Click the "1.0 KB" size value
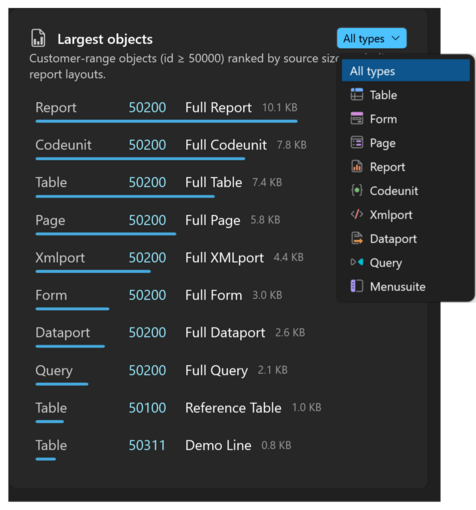Image resolution: width=476 pixels, height=510 pixels. point(307,407)
